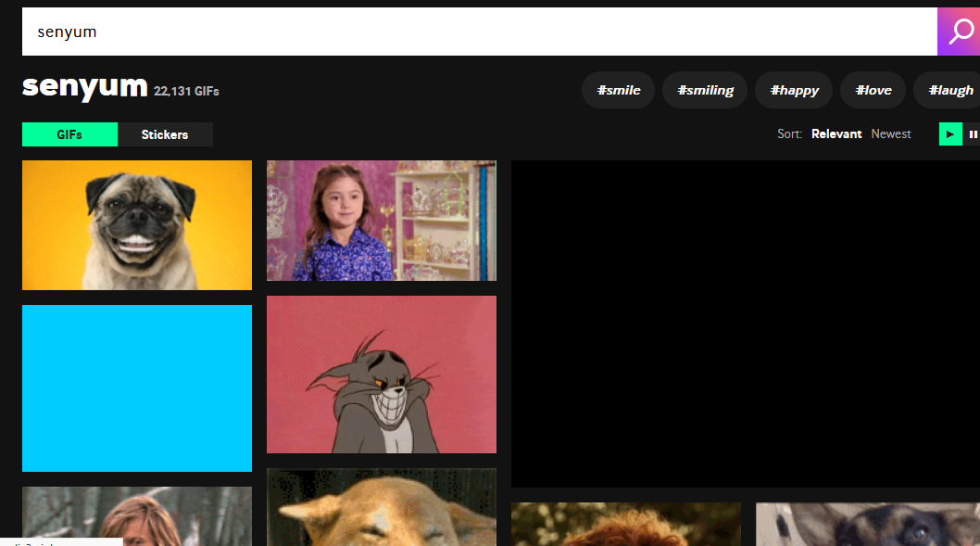Open the German shepherd dog GIF
This screenshot has height=546, width=980.
tap(868, 524)
